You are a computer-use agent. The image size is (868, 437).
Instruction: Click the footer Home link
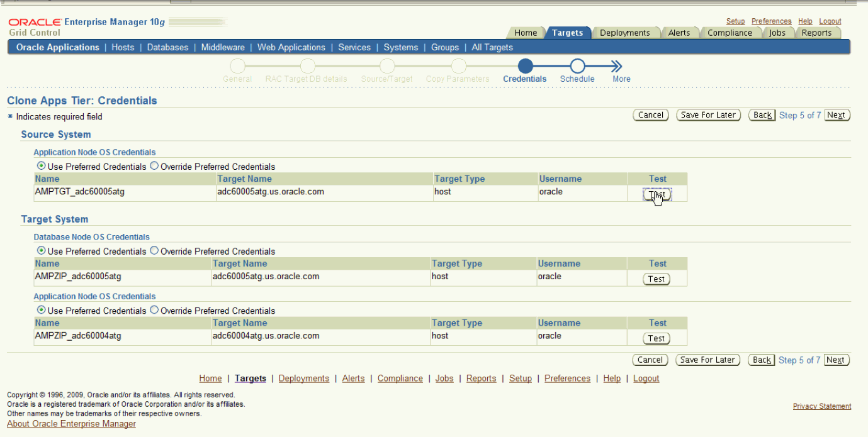(x=210, y=379)
